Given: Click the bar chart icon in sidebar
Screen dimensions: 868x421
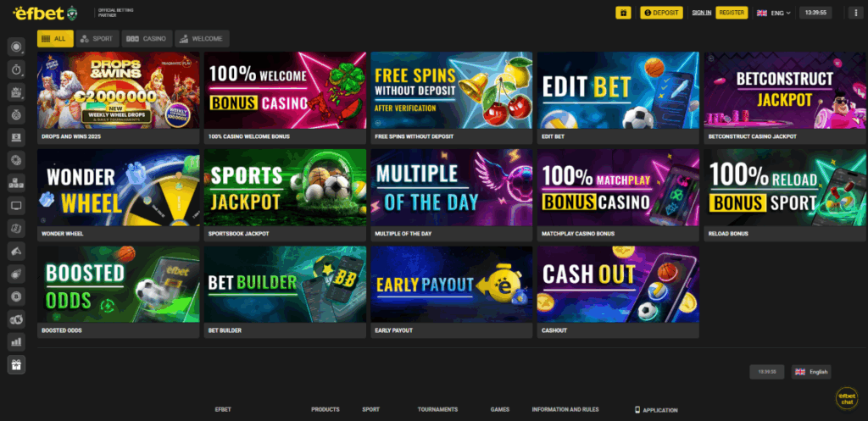Looking at the screenshot, I should [17, 342].
